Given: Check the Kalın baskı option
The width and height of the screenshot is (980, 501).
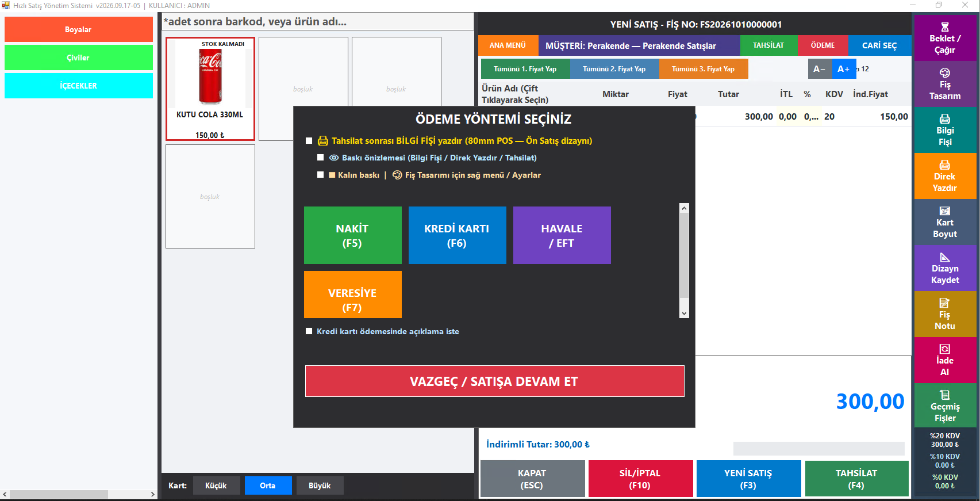Looking at the screenshot, I should pyautogui.click(x=321, y=175).
